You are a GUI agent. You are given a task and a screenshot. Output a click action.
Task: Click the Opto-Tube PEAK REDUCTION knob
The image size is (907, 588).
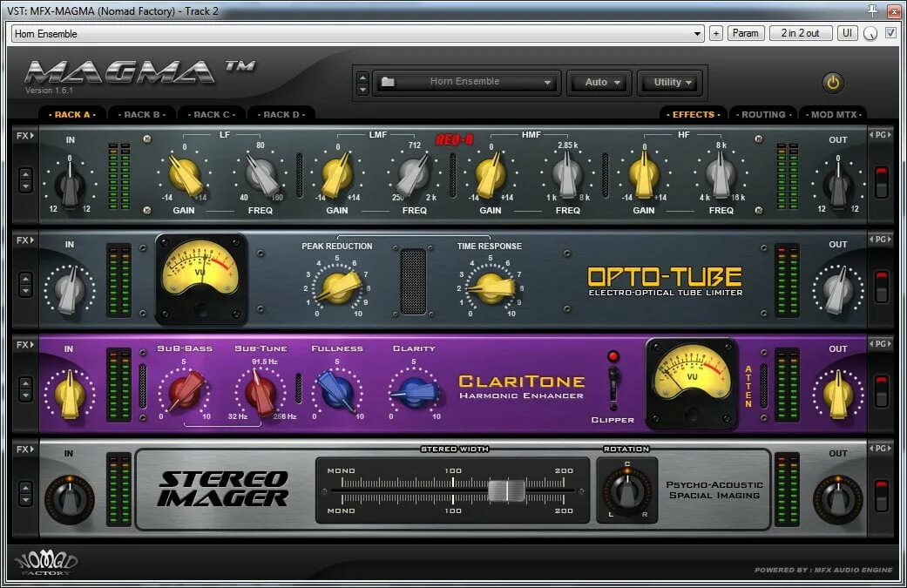[x=338, y=287]
